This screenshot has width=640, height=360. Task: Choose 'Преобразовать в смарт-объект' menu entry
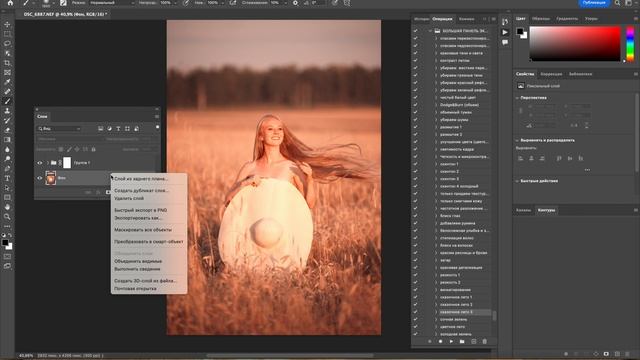pyautogui.click(x=149, y=242)
